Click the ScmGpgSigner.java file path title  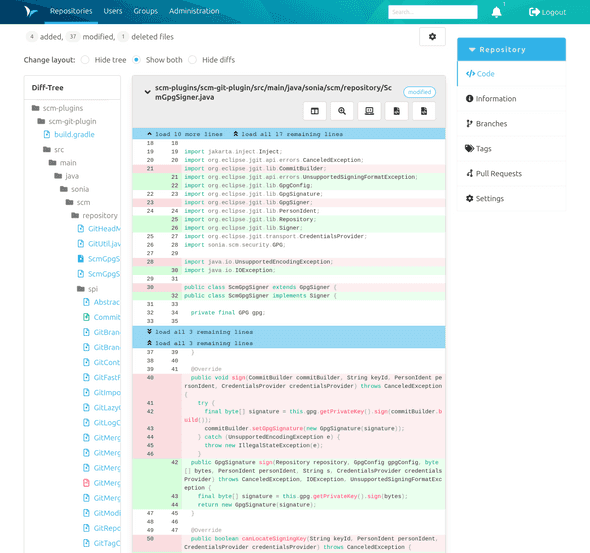[273, 92]
